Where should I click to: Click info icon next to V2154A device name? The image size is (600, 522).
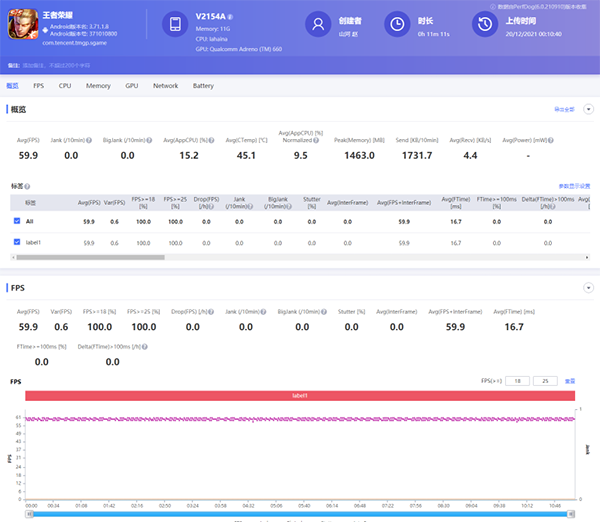231,17
